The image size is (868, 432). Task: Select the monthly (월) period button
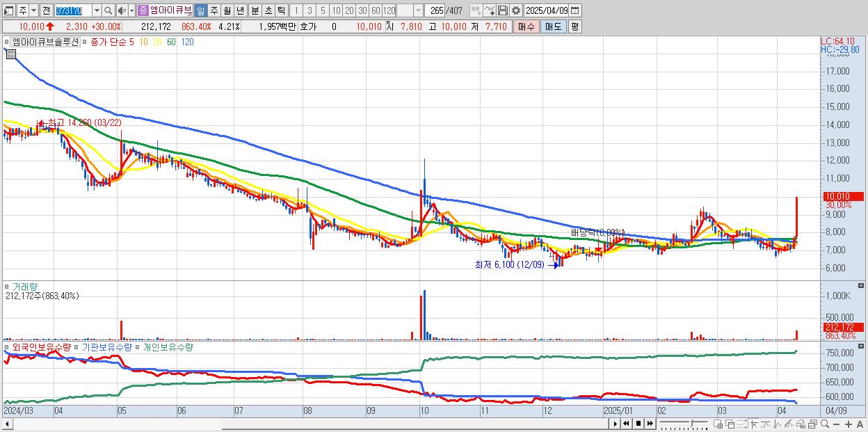(227, 10)
